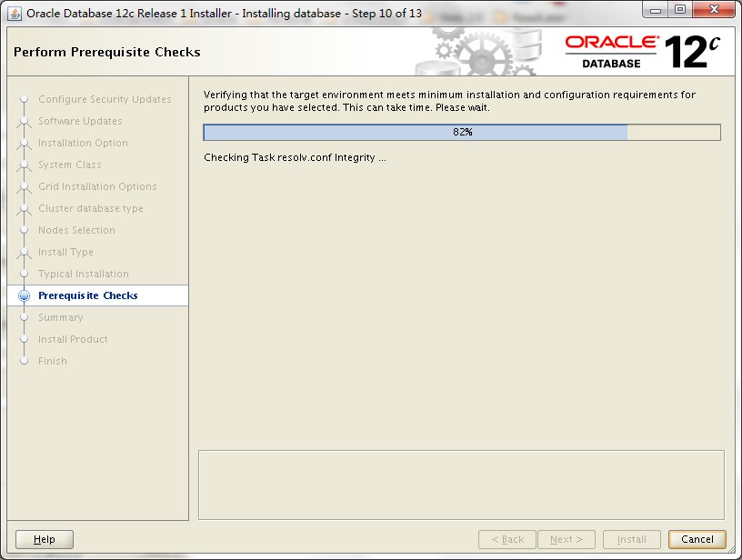Click the Prerequisite Checks step bullet
The height and width of the screenshot is (560, 742).
[x=25, y=295]
